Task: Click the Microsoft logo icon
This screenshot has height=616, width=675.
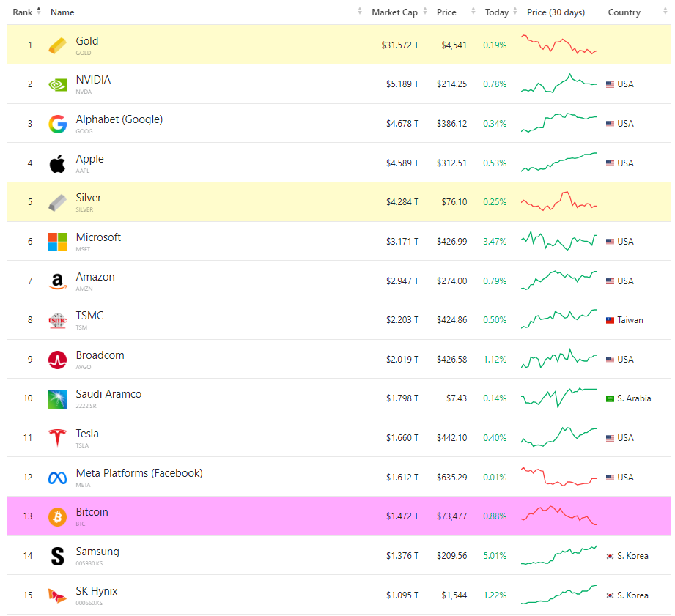Action: (x=57, y=242)
